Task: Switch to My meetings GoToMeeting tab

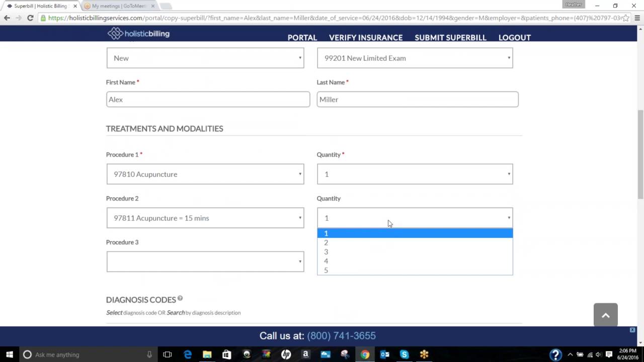Action: coord(119,6)
